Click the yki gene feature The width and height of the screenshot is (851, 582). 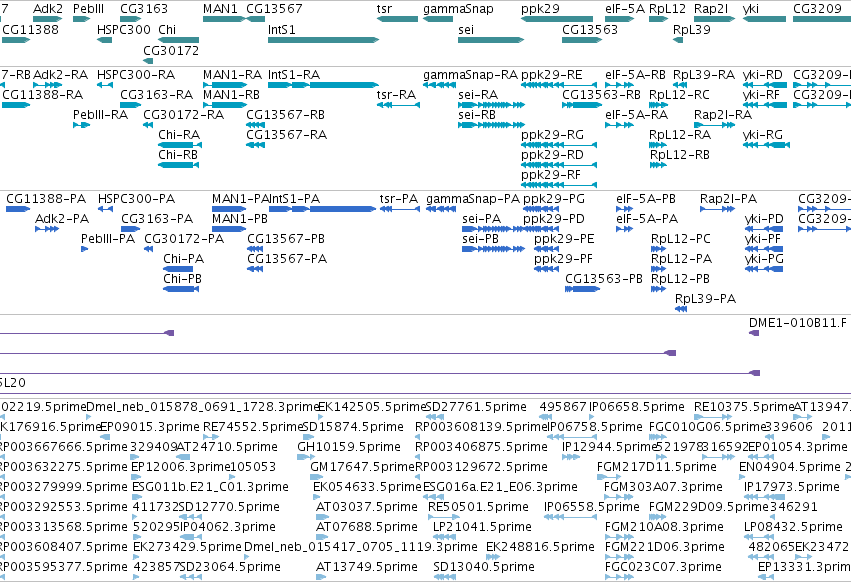click(x=764, y=19)
